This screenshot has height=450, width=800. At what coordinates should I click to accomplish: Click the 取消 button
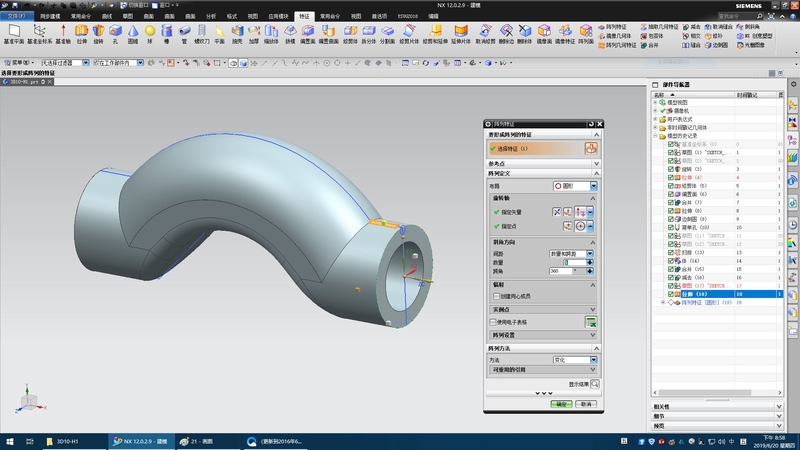click(x=587, y=404)
